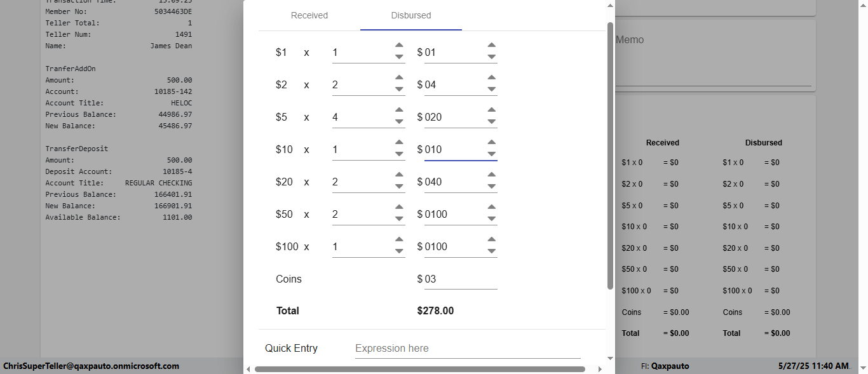This screenshot has height=374, width=868.
Task: Click the Coins amount field
Action: 460,279
